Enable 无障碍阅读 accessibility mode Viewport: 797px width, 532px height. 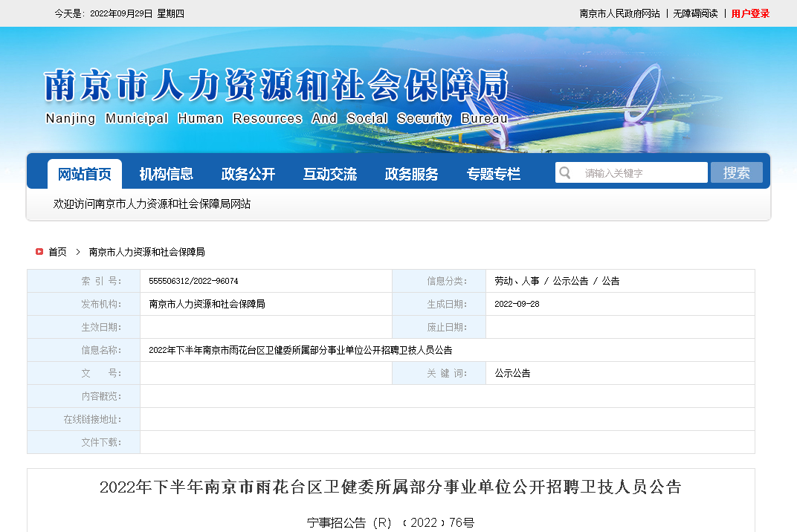pos(695,13)
